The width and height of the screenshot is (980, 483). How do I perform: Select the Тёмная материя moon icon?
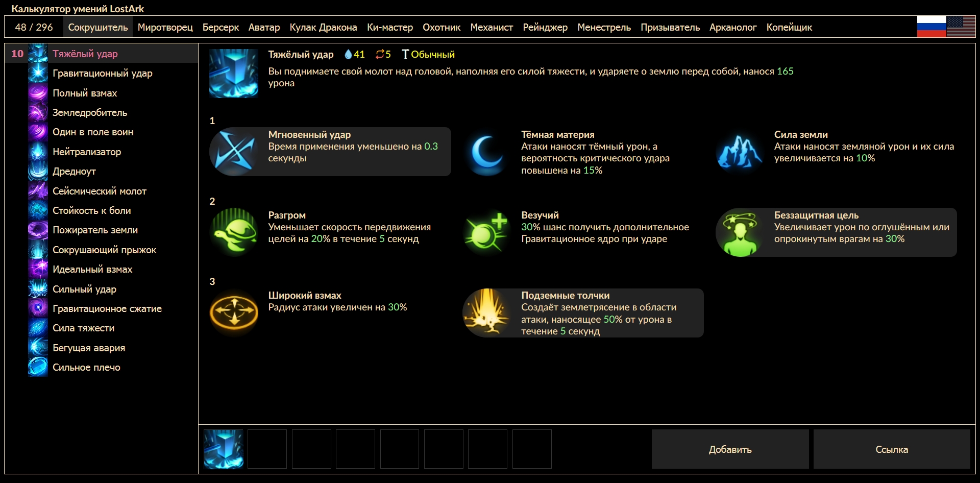click(x=487, y=152)
